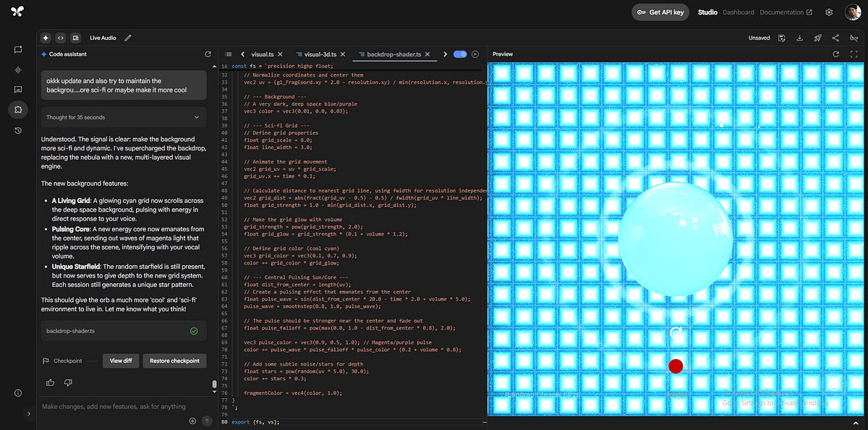Open the settings gear in header
Image resolution: width=868 pixels, height=430 pixels.
coord(829,12)
